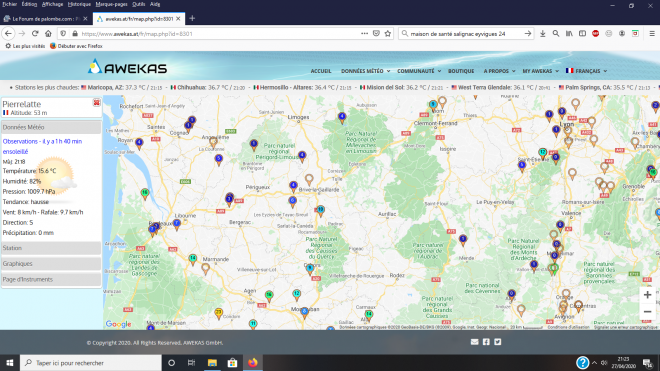Go to the Accueil page
The width and height of the screenshot is (660, 371).
[x=321, y=71]
